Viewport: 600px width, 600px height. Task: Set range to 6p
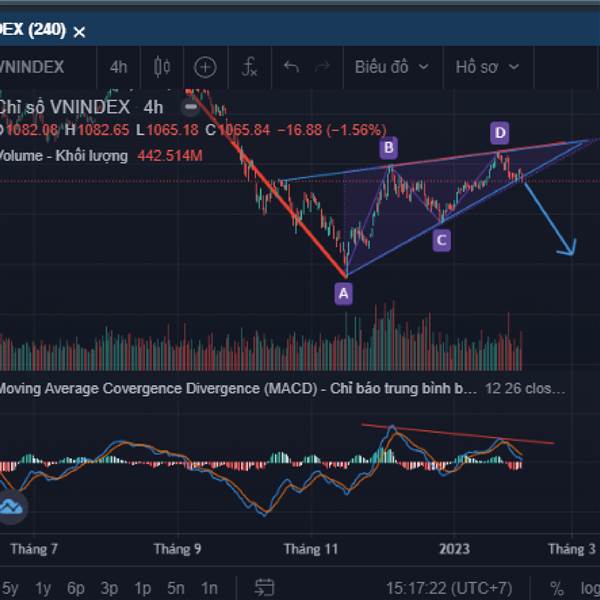pyautogui.click(x=75, y=588)
